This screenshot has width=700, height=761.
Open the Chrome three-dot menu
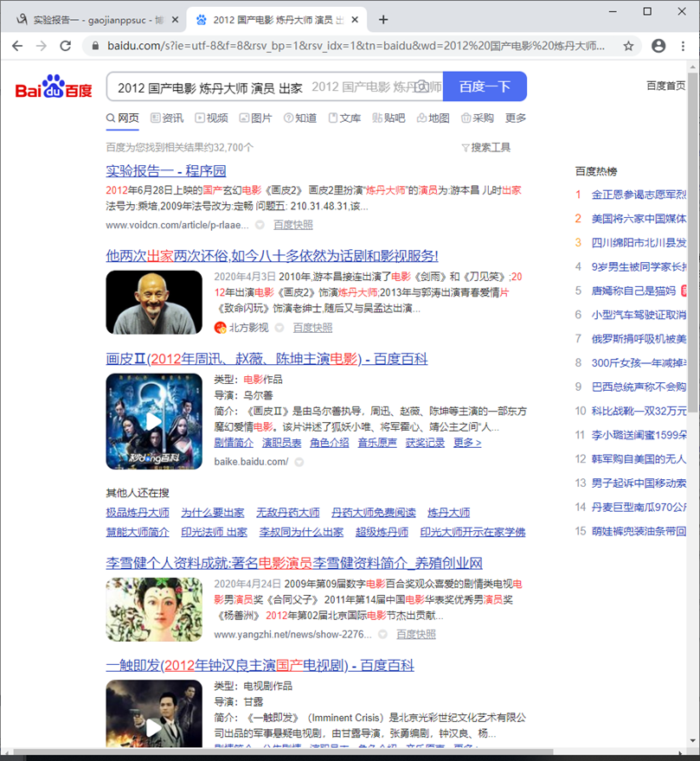click(683, 46)
